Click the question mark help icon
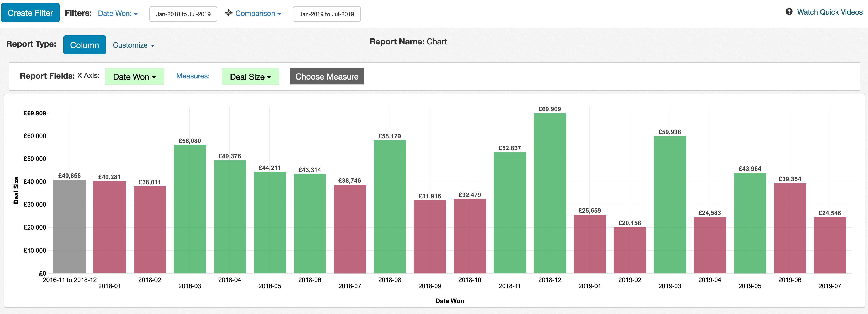 click(789, 12)
